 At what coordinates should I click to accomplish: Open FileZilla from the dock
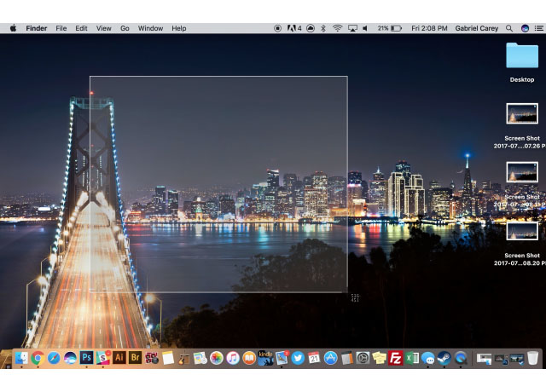tap(395, 358)
